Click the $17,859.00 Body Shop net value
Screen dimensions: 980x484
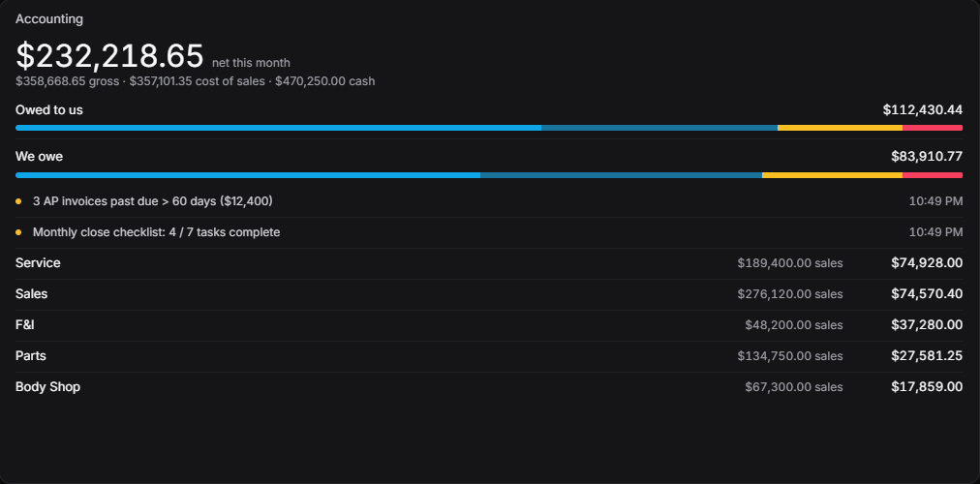(x=927, y=386)
